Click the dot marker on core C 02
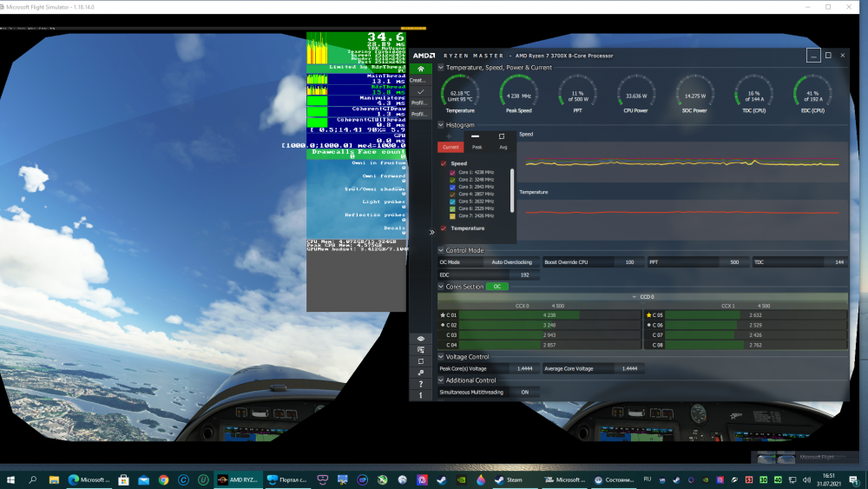 443,325
